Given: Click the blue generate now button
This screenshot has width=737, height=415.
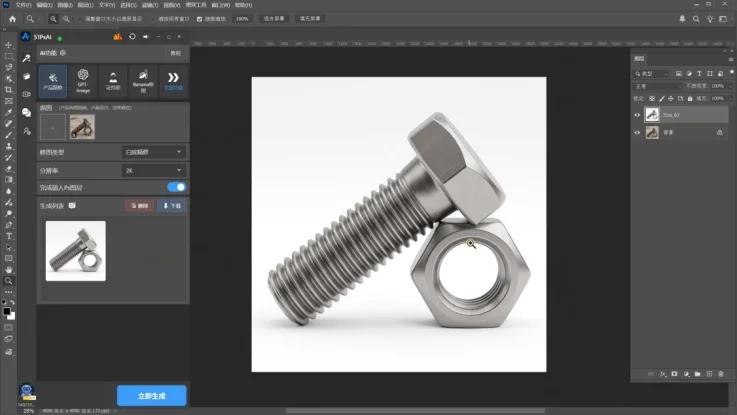Looking at the screenshot, I should coord(151,396).
